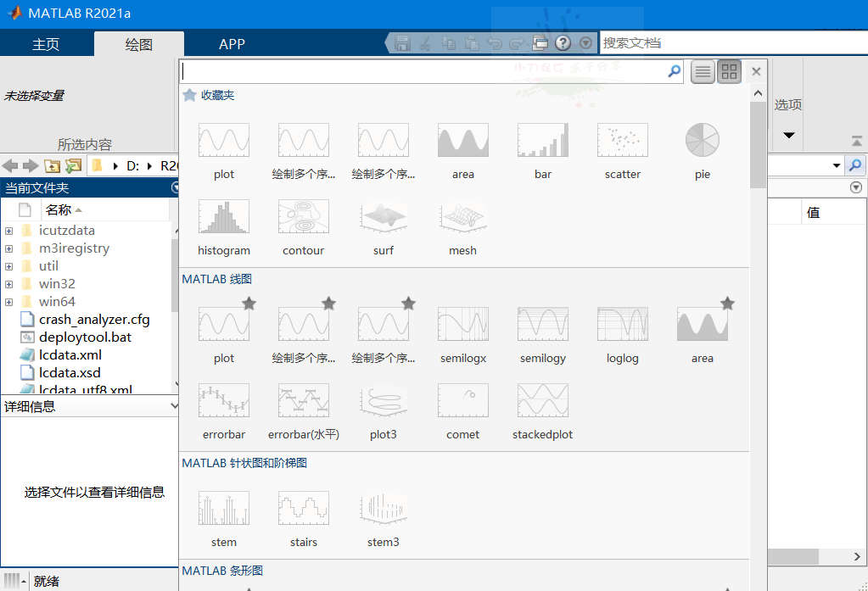
Task: Open the 选项 dropdown arrow
Action: tap(788, 135)
